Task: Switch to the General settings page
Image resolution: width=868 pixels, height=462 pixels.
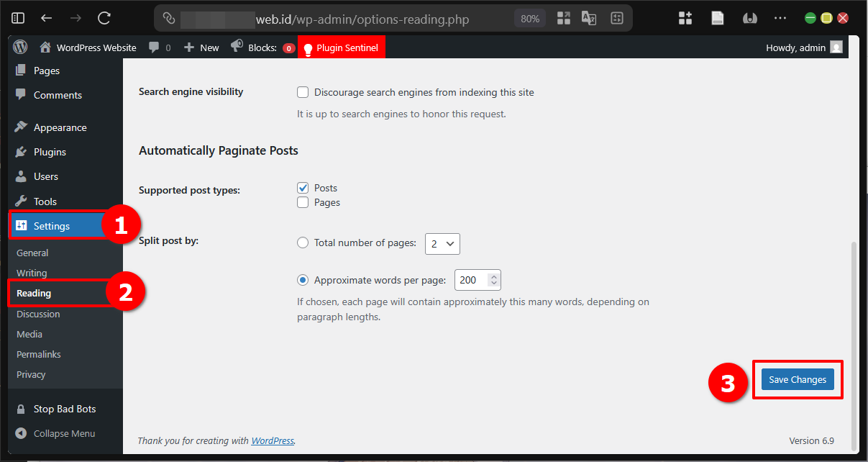Action: click(32, 253)
